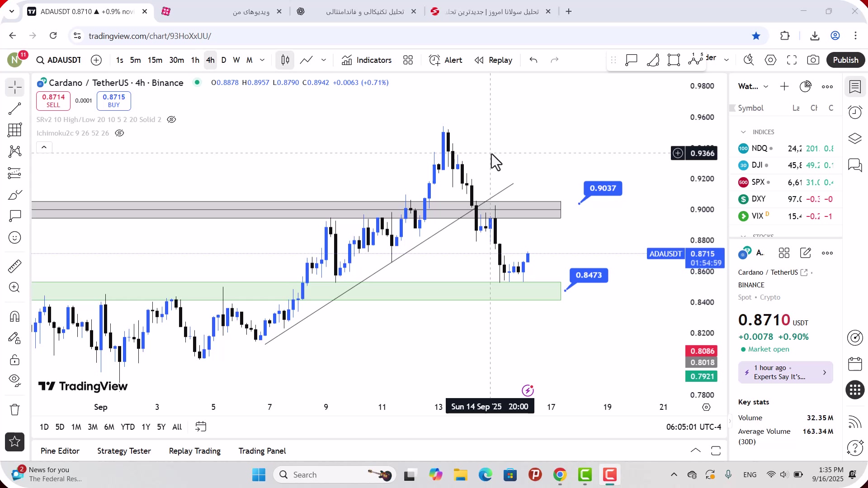Select the D daily timeframe
The height and width of the screenshot is (488, 868).
tap(223, 60)
